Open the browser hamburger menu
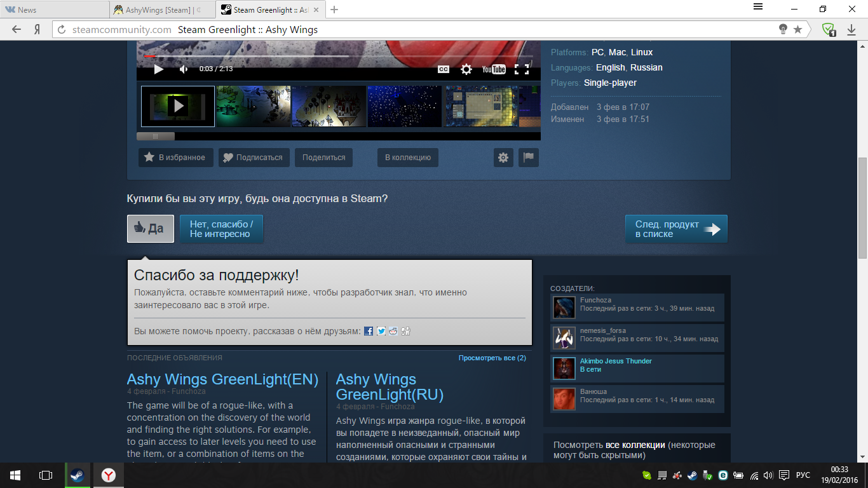Viewport: 868px width, 488px height. pyautogui.click(x=758, y=7)
